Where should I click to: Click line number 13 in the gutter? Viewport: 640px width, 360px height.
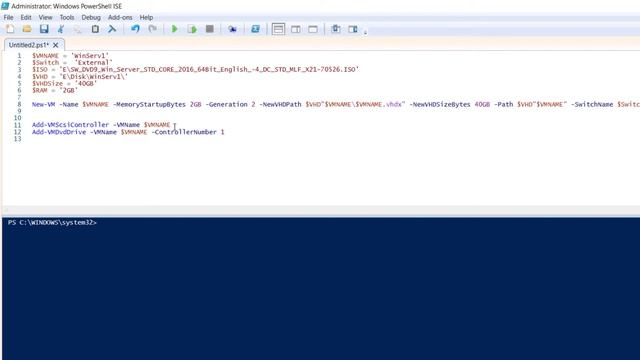coord(17,139)
